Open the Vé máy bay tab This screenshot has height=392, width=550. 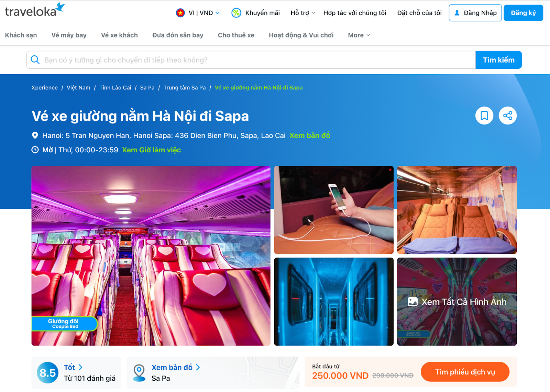click(69, 35)
